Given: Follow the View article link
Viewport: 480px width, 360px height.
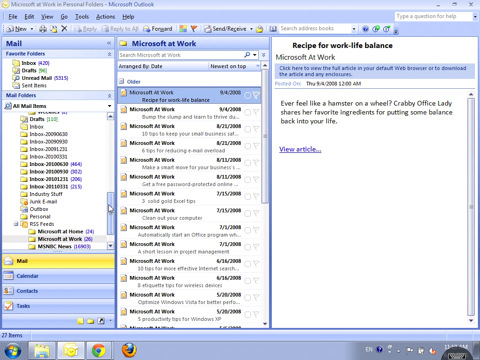Looking at the screenshot, I should (300, 149).
